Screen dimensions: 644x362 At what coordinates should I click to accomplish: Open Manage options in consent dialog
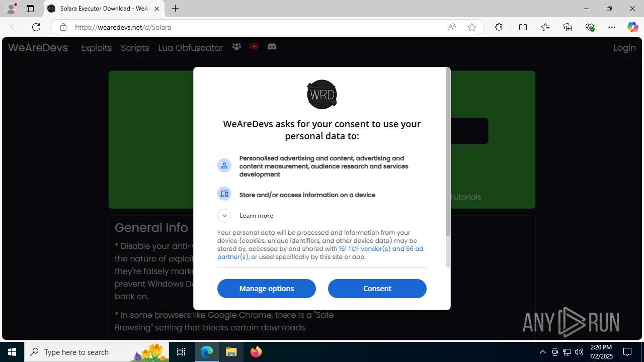click(267, 289)
